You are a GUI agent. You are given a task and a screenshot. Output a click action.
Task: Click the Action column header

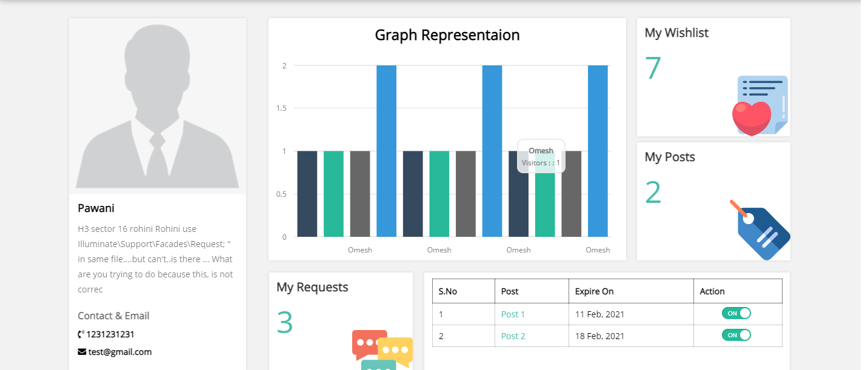712,291
